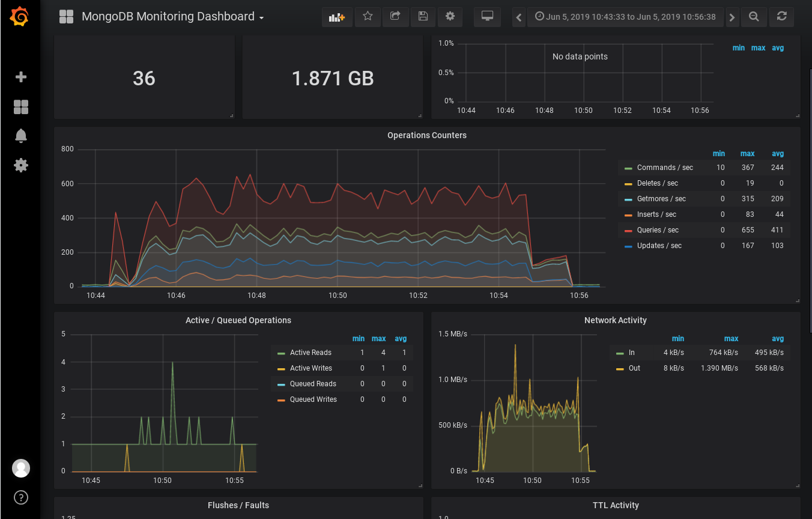Click the No data points message
812x519 pixels.
click(580, 56)
